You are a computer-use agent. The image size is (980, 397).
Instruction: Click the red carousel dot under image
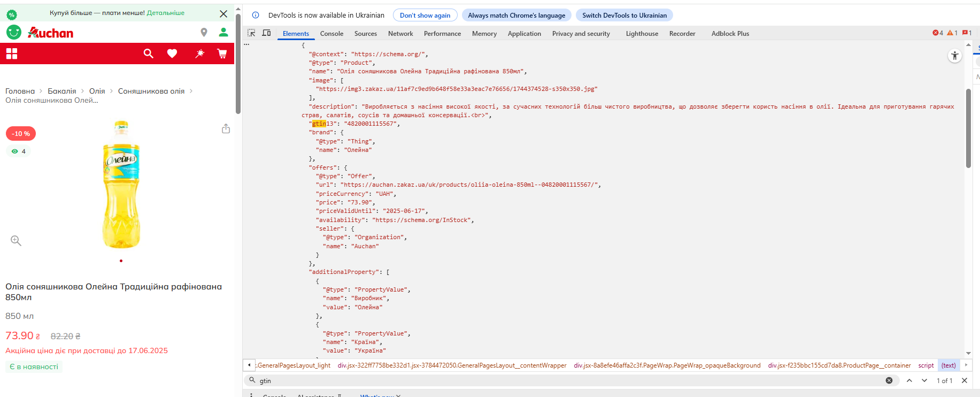pyautogui.click(x=121, y=261)
